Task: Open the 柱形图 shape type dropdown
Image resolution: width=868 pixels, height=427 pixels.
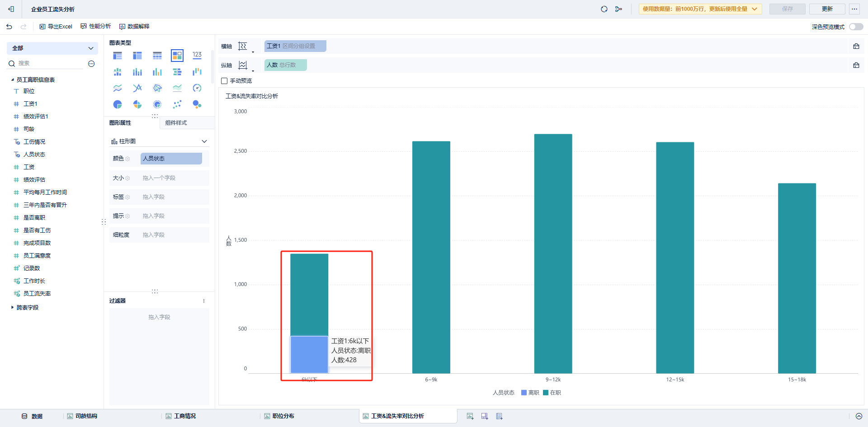Action: pyautogui.click(x=159, y=141)
